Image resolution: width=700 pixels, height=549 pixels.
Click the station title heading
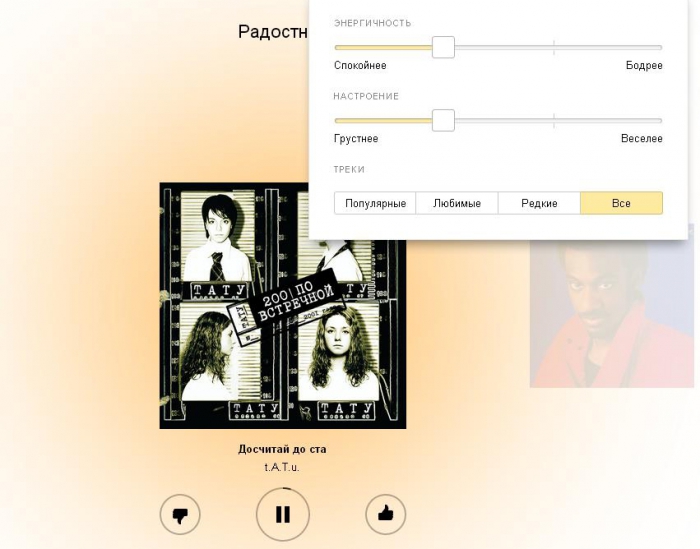pos(273,32)
